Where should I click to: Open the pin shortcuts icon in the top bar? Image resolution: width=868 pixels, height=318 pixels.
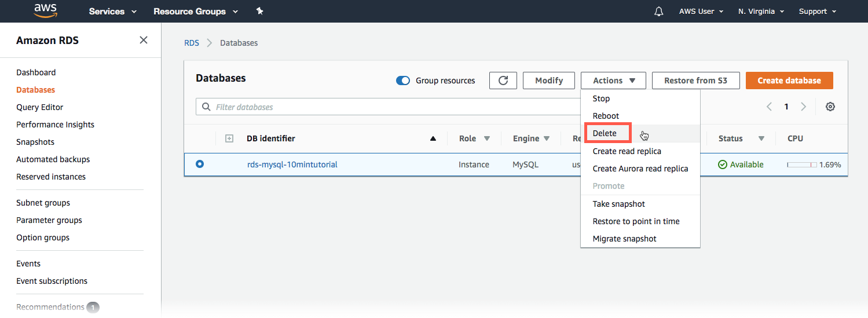tap(260, 11)
